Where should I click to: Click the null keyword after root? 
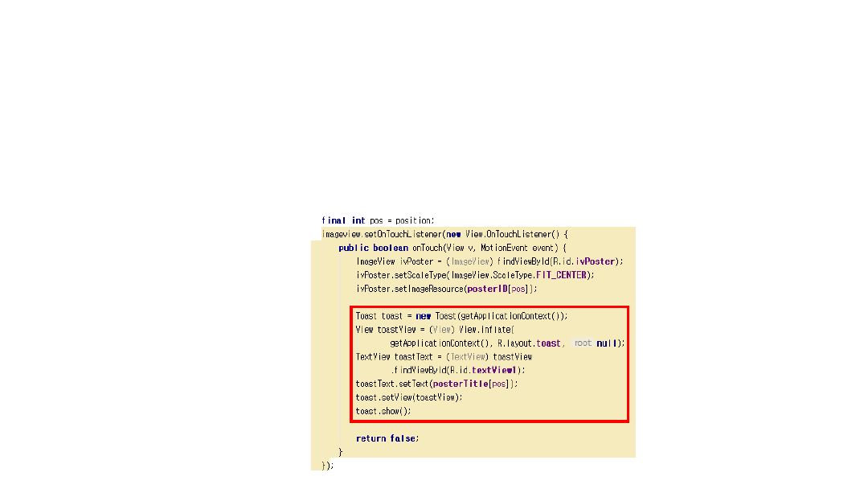608,343
